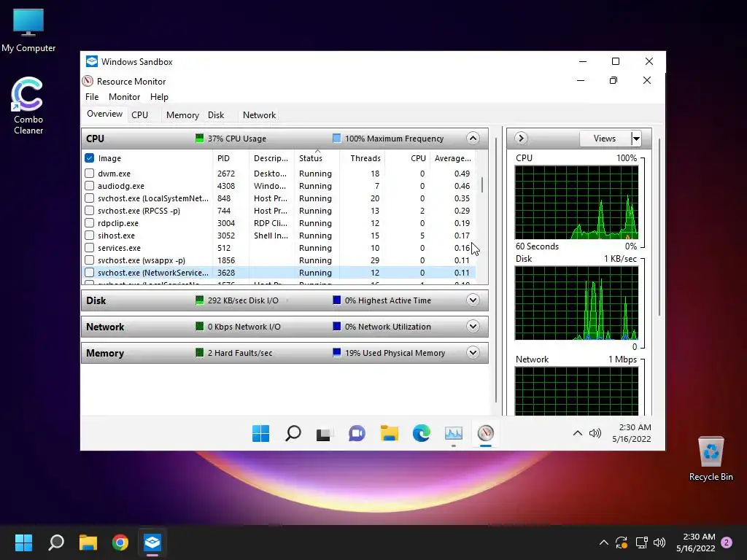Open My Computer desktop icon

coord(28,29)
